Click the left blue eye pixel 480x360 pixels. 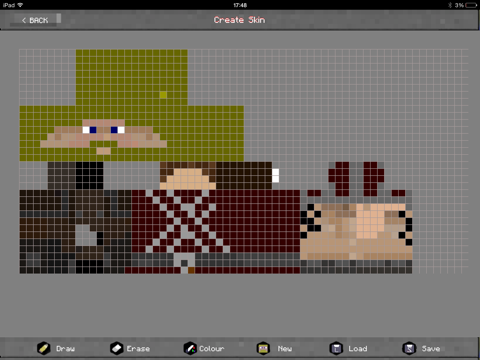[93, 130]
